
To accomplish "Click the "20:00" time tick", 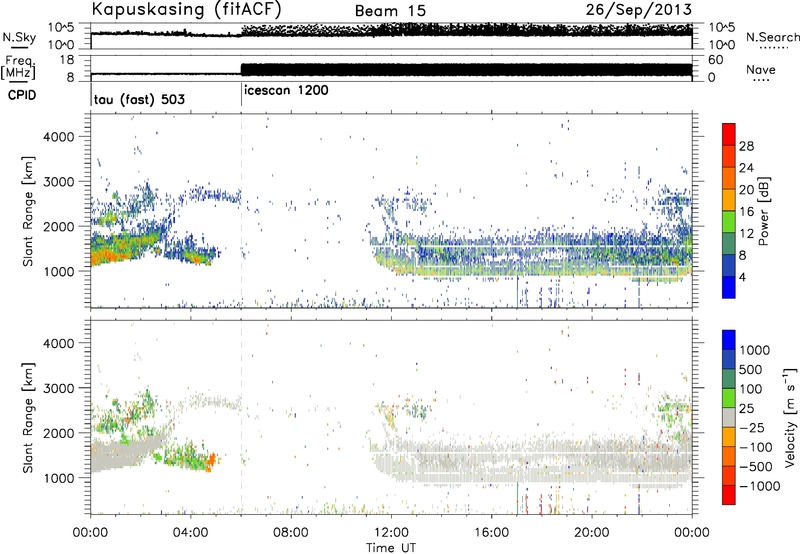I will click(591, 533).
